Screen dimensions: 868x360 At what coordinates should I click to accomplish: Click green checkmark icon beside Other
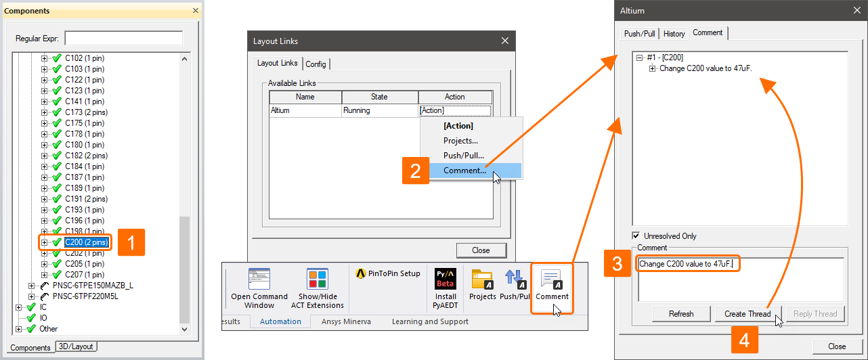coord(30,329)
